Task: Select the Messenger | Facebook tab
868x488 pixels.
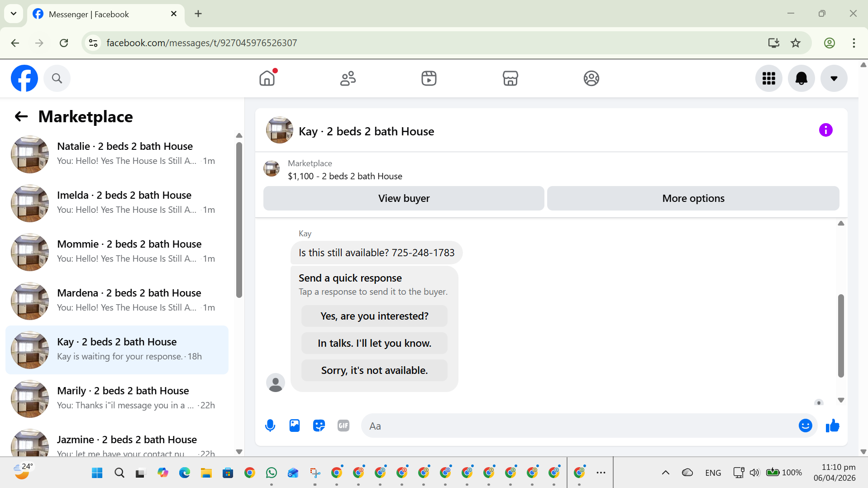Action: click(x=106, y=14)
